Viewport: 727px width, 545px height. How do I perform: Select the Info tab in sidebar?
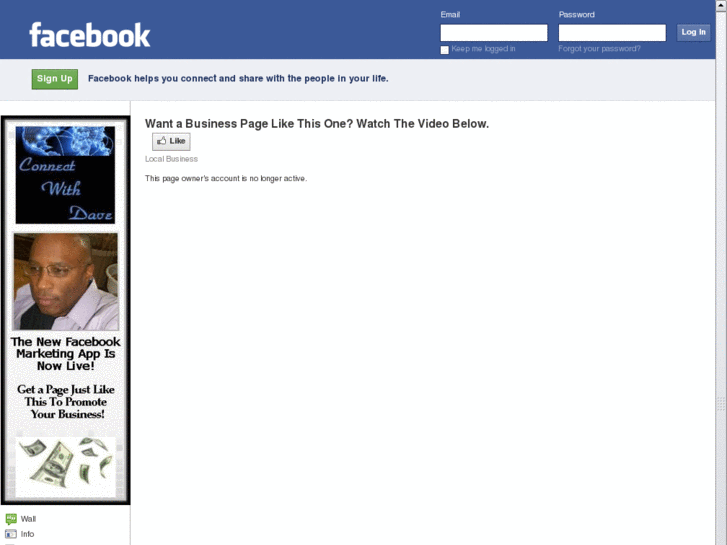(20, 534)
